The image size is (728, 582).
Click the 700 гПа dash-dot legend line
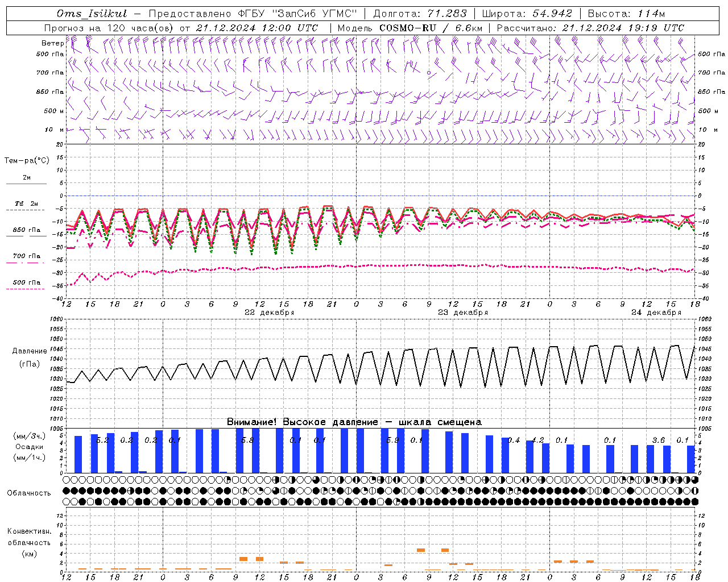coord(25,263)
